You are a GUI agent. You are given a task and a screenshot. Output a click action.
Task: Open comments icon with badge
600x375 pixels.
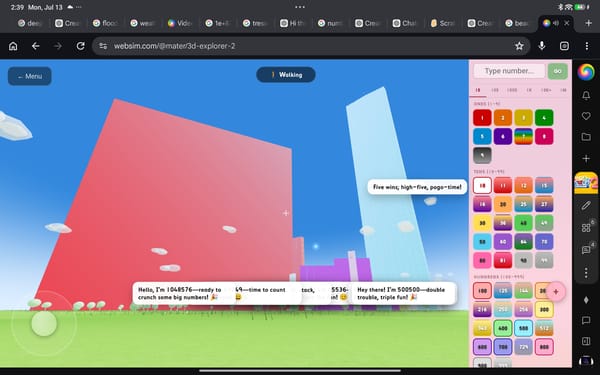coord(587,249)
